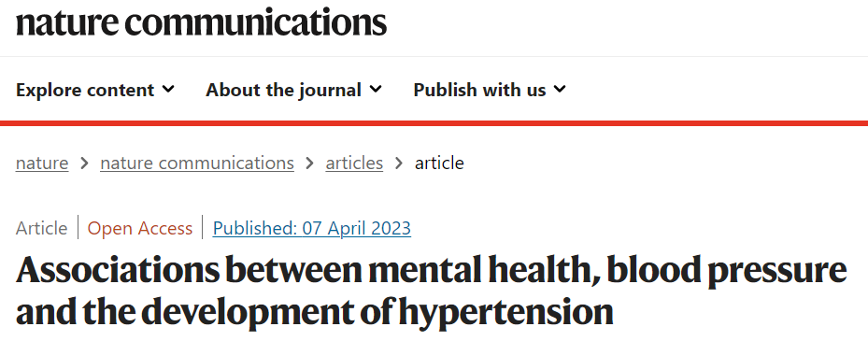Click breadcrumb arrow right after nature link
The width and height of the screenshot is (868, 341).
point(84,163)
